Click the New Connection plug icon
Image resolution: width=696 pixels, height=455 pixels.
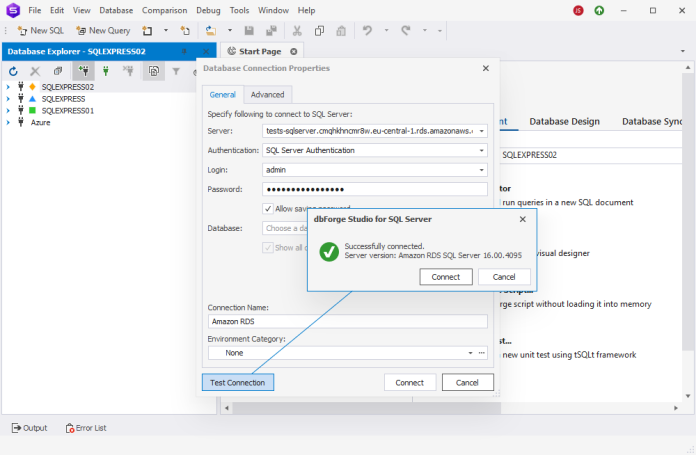click(x=83, y=71)
